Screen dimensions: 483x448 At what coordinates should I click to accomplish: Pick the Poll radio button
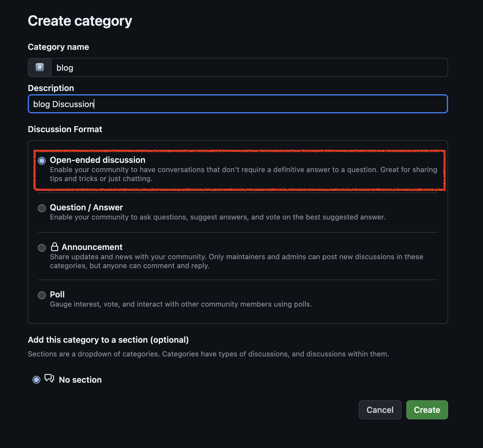(x=42, y=295)
